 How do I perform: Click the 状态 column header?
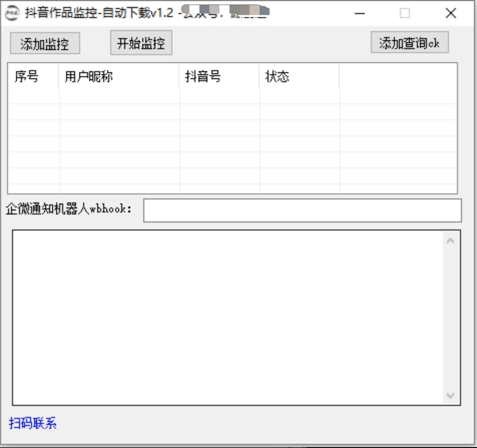click(x=299, y=76)
